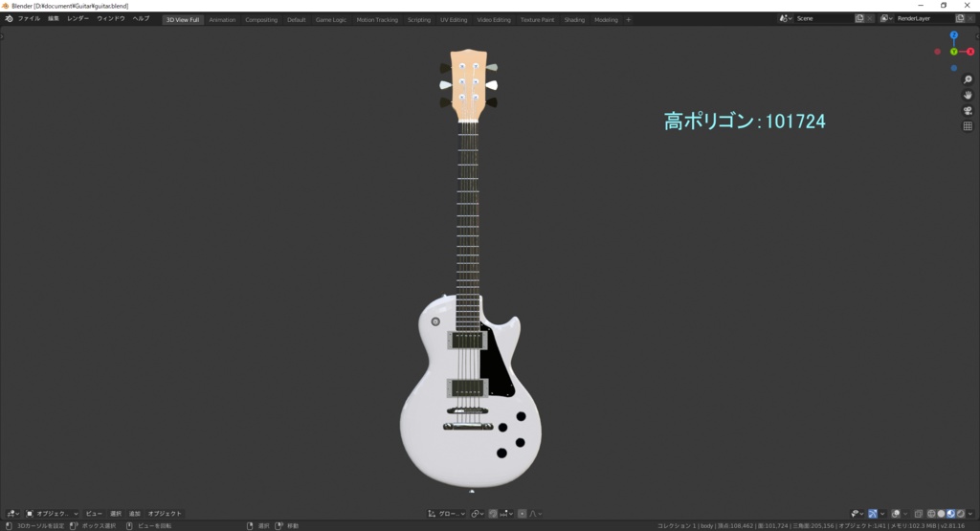Open the オブジェク.. object mode dropdown
The image size is (980, 531).
tap(52, 514)
